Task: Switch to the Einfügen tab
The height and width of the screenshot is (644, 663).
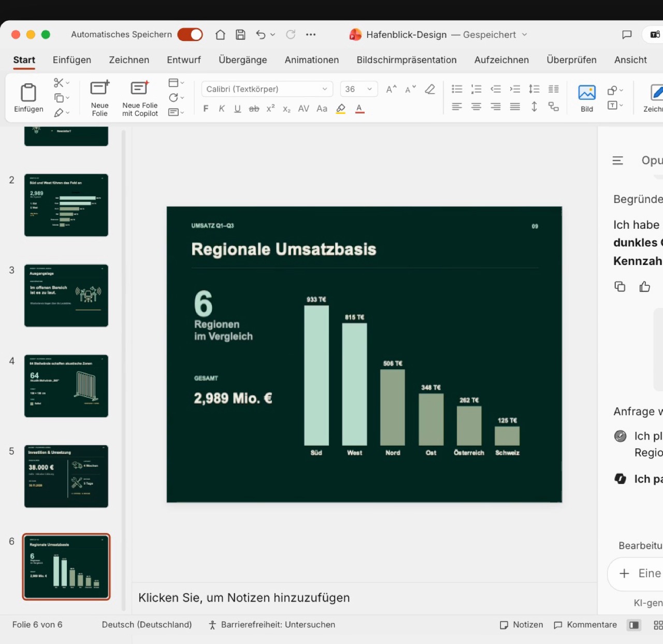Action: click(72, 60)
